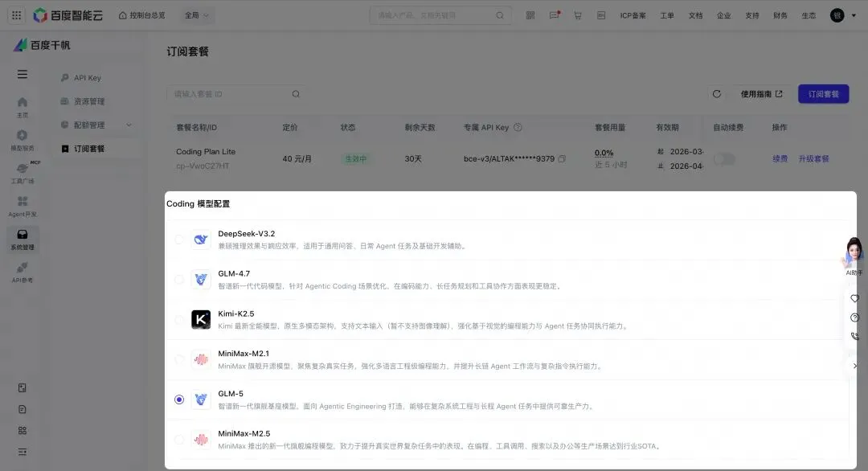Click the blue 订阅套餐 button
The image size is (868, 471).
point(823,94)
